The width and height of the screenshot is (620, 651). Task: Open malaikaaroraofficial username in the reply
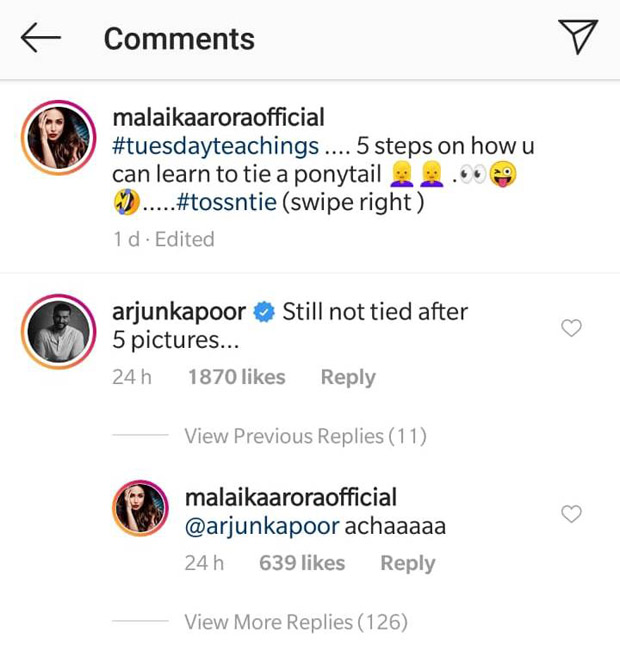[x=291, y=497]
